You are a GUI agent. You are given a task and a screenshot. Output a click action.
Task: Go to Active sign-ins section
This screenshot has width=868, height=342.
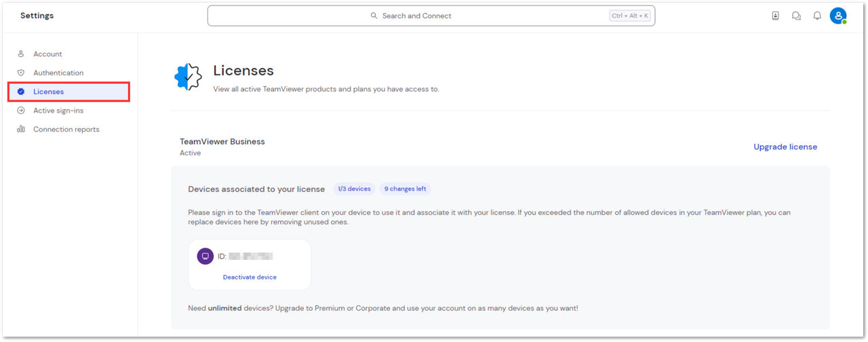coord(58,111)
